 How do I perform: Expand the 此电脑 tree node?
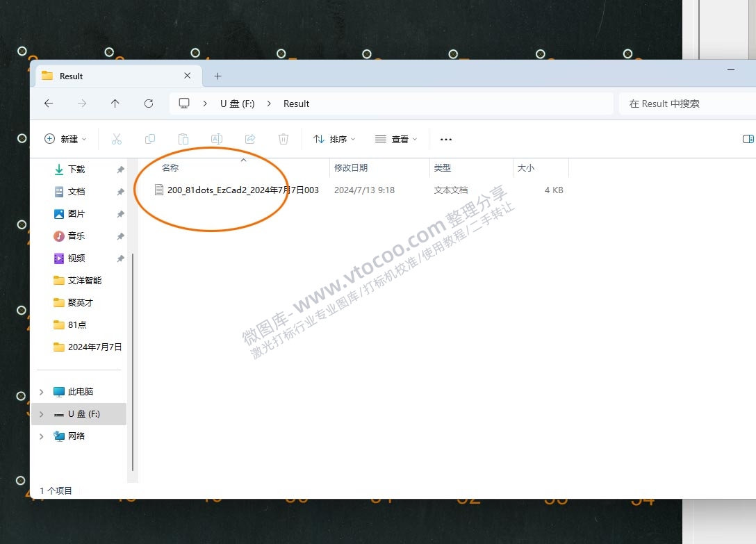pos(42,392)
